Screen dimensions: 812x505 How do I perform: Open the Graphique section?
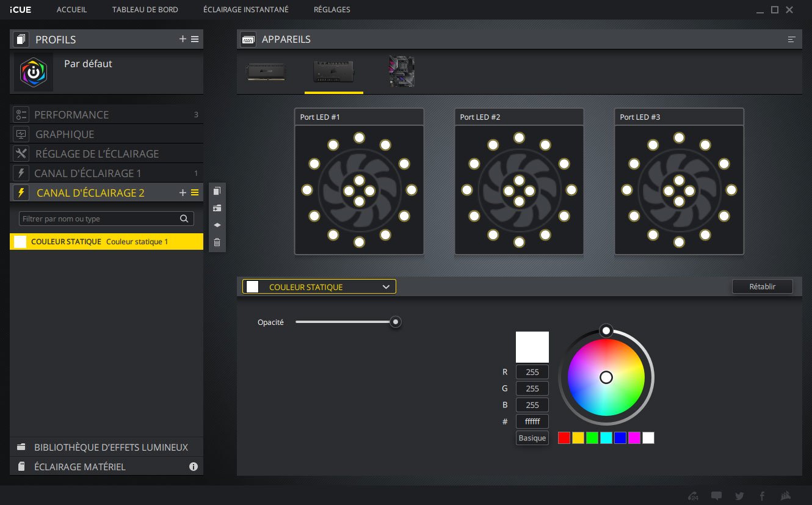106,134
